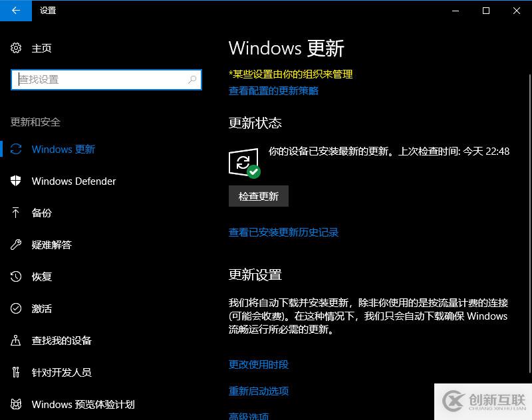
Task: Open 备份 via the backup arrow icon
Action: [16, 213]
